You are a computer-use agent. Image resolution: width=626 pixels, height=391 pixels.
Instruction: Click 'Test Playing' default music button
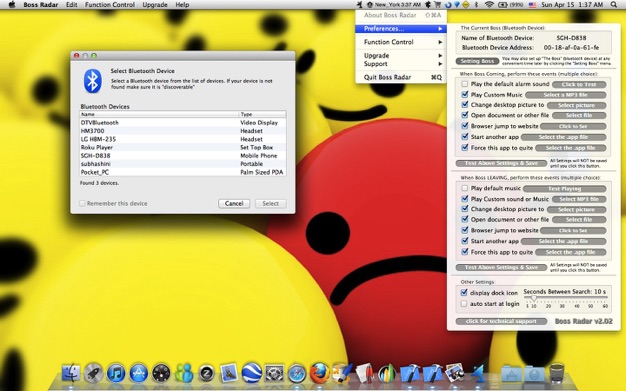[x=565, y=189]
